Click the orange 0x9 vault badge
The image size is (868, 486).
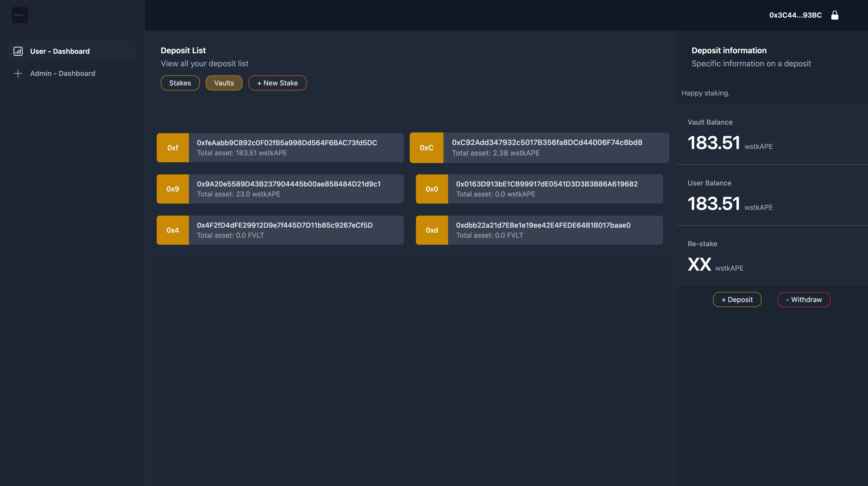(x=173, y=189)
